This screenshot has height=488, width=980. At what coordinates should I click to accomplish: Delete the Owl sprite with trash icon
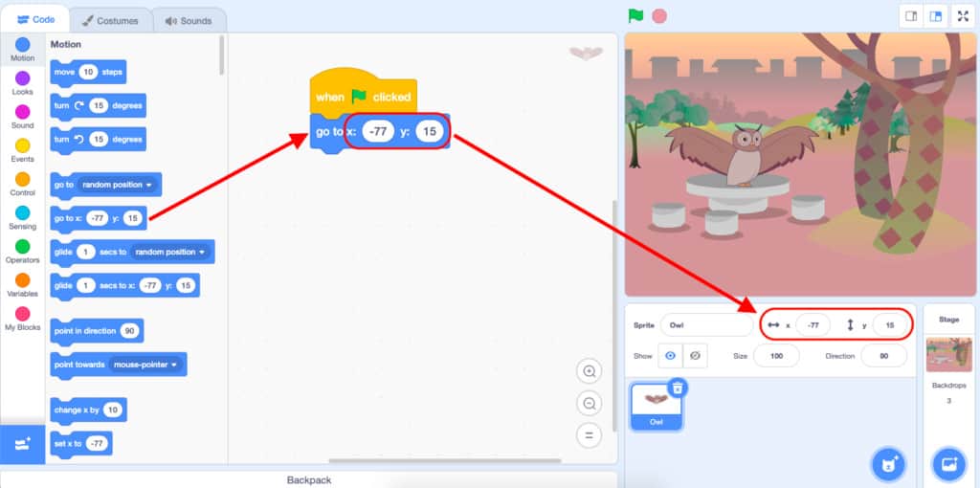pos(678,388)
